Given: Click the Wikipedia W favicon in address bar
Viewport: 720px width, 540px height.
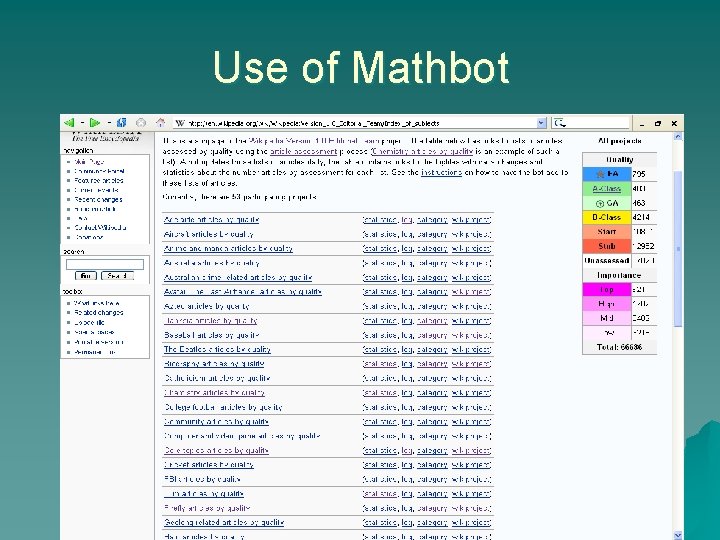Looking at the screenshot, I should coord(180,123).
